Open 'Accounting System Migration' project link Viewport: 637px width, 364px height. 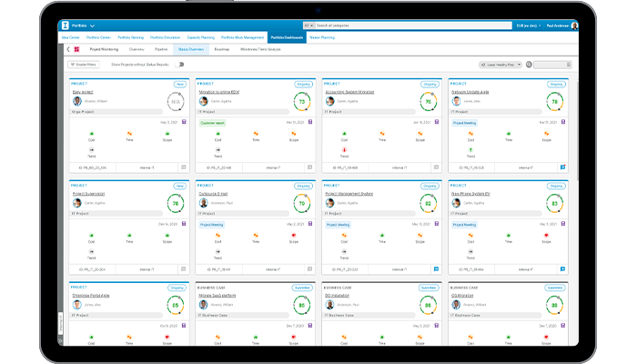click(349, 92)
